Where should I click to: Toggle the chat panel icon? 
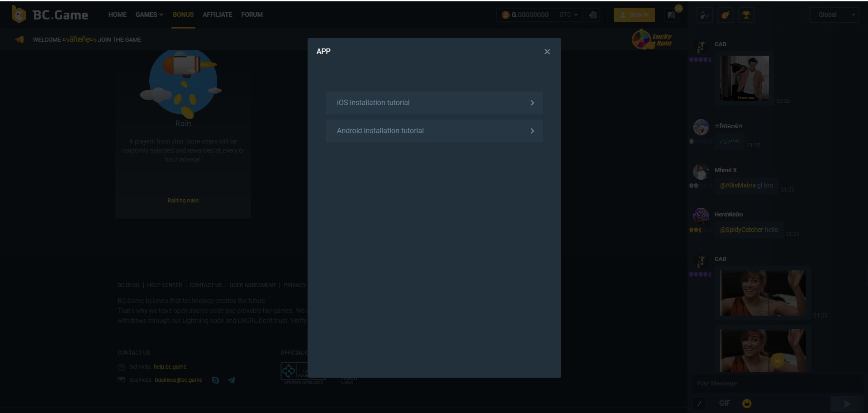[671, 15]
